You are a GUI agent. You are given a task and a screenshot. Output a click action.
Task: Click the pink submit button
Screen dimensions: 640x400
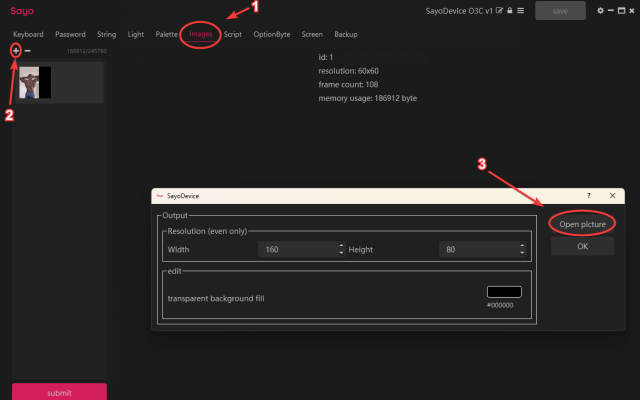59,392
